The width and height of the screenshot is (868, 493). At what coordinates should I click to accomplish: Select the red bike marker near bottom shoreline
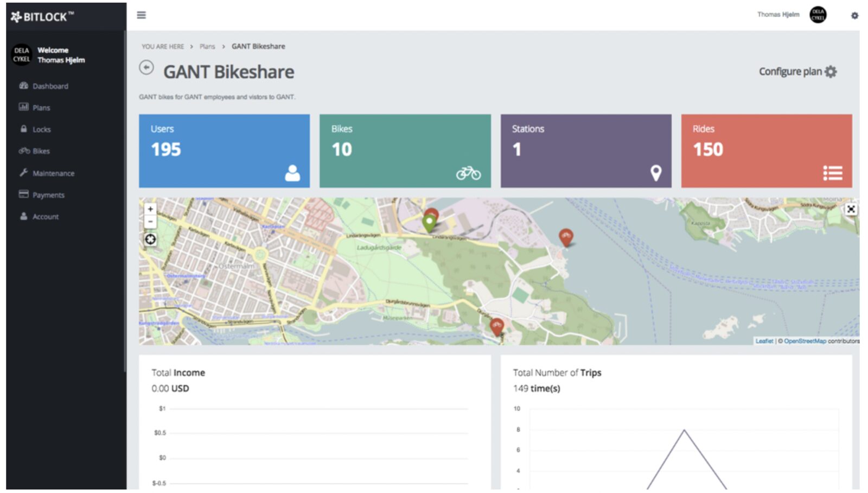(497, 327)
